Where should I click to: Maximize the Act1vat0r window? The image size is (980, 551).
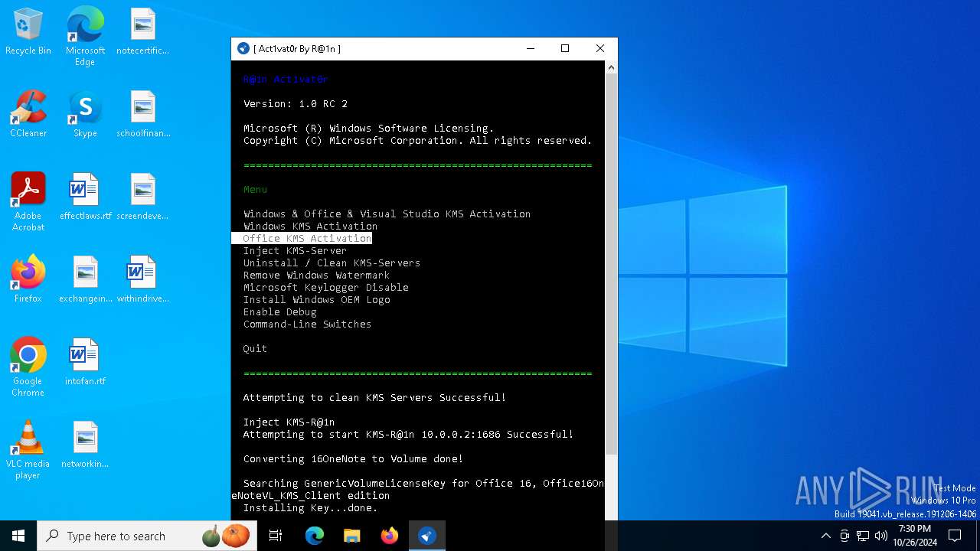coord(565,49)
